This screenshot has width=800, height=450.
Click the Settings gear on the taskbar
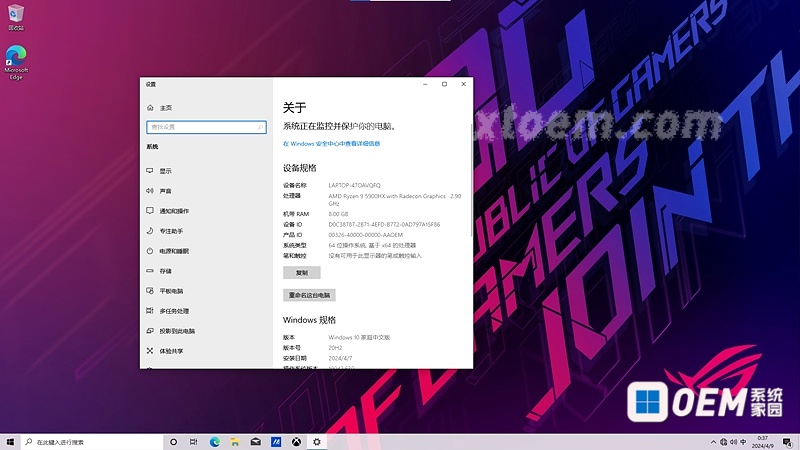(x=317, y=442)
